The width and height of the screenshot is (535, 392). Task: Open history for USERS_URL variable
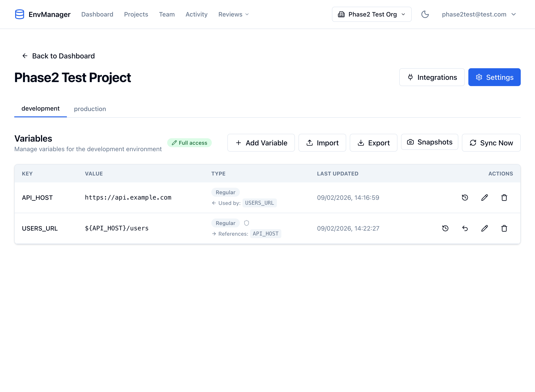[x=445, y=228]
